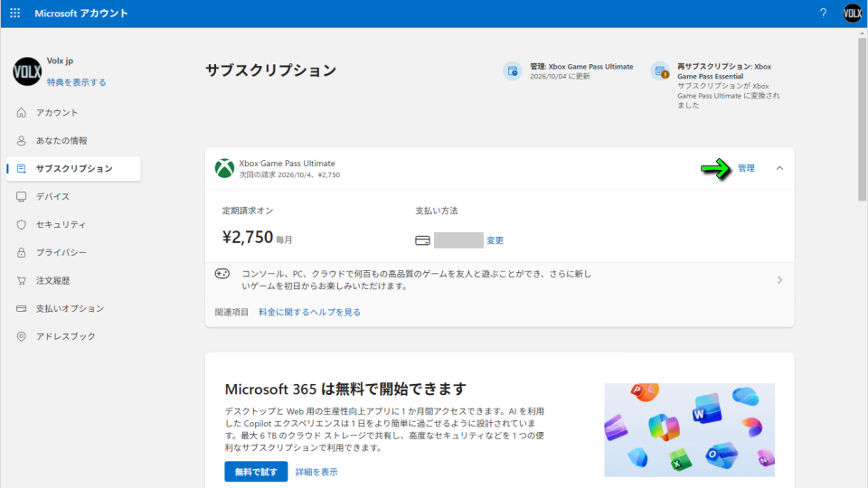Image resolution: width=868 pixels, height=488 pixels.
Task: Open セキュリティ settings
Action: point(61,225)
